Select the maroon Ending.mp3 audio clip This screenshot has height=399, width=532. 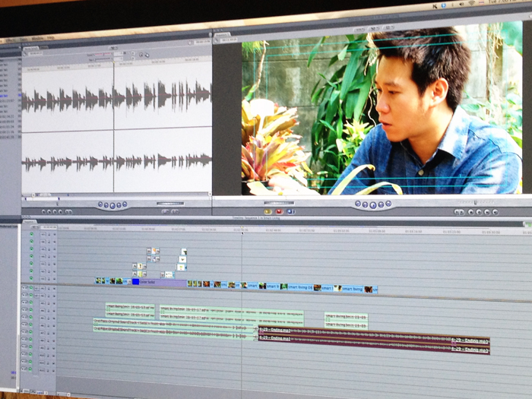[x=373, y=340]
